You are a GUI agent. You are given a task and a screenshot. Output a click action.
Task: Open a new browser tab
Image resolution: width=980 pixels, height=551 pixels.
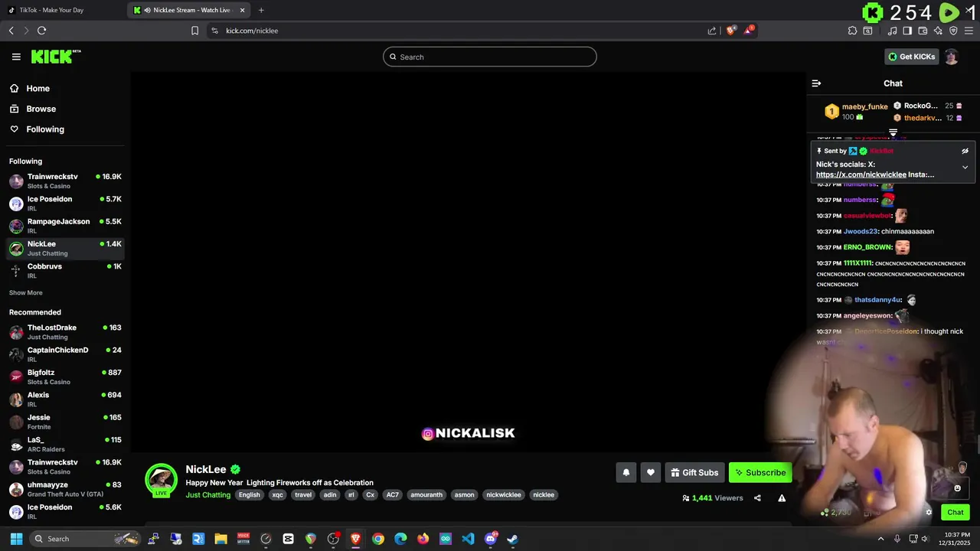click(261, 10)
